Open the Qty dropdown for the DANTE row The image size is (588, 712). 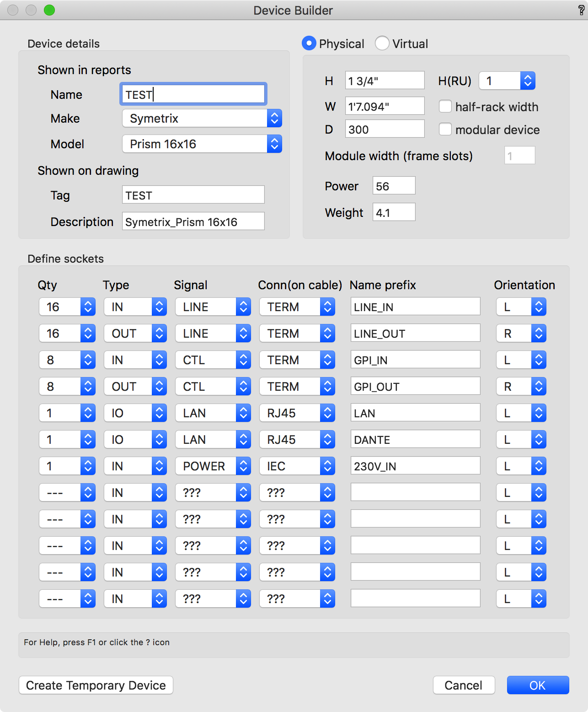67,440
